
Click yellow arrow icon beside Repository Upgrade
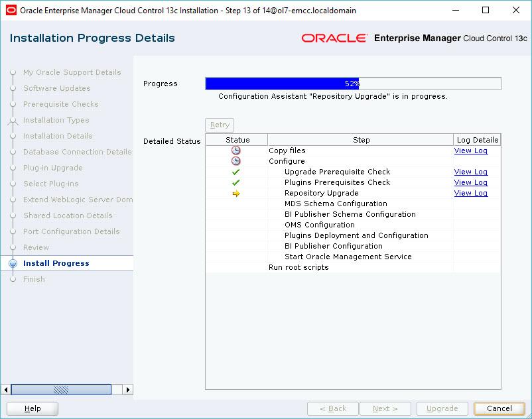click(236, 193)
